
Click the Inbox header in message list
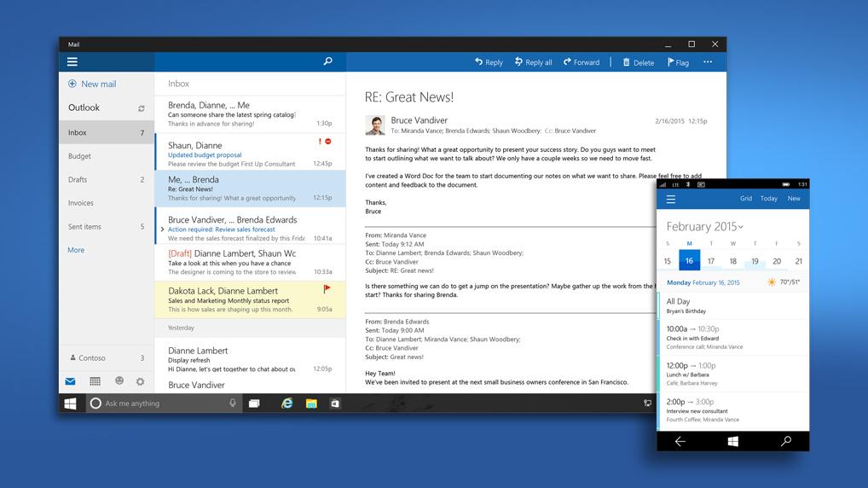(179, 84)
